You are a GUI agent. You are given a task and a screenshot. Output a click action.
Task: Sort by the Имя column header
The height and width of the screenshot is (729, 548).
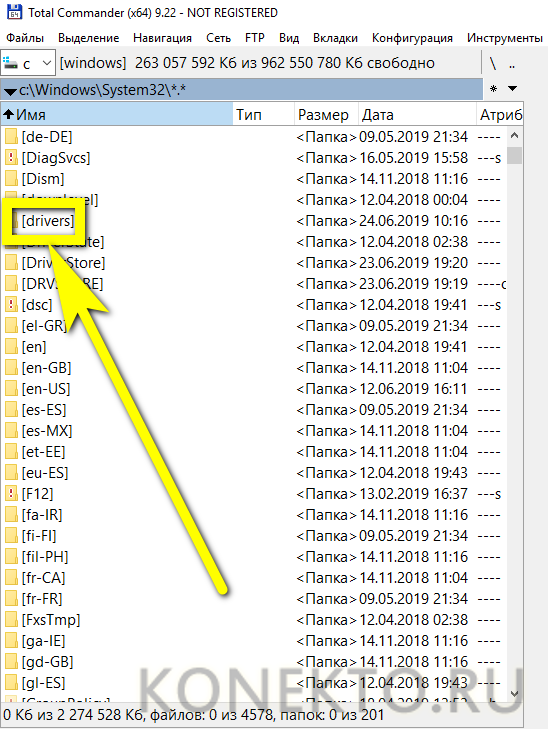[117, 114]
